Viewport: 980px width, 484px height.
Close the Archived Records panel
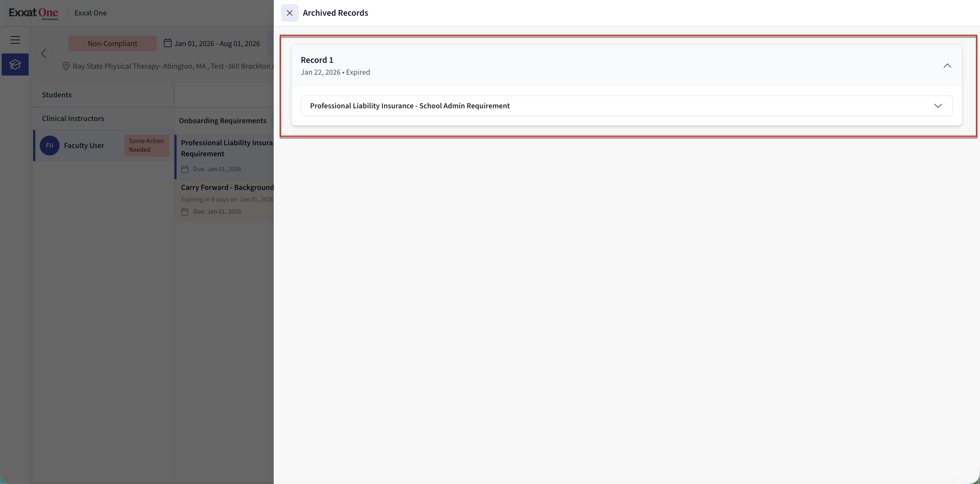289,13
